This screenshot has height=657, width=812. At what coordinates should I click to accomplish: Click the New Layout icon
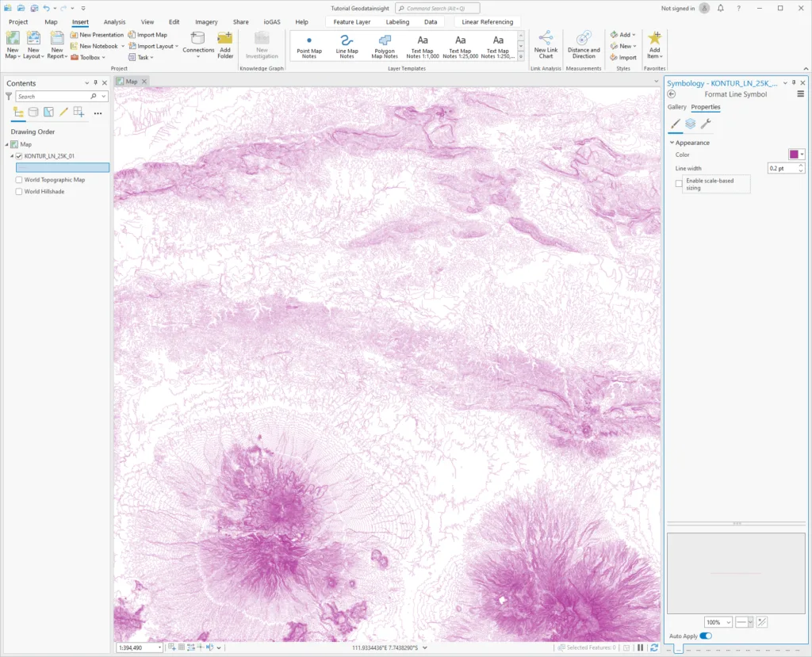(33, 39)
